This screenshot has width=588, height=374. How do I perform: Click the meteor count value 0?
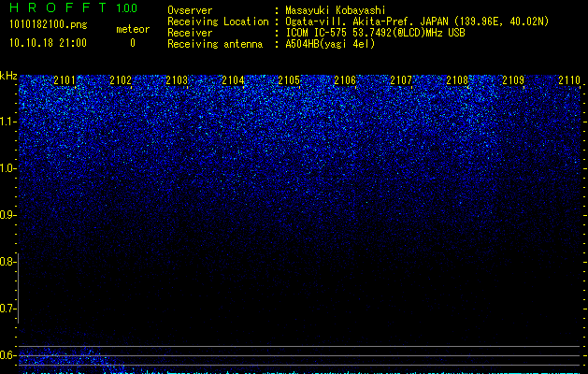[133, 43]
